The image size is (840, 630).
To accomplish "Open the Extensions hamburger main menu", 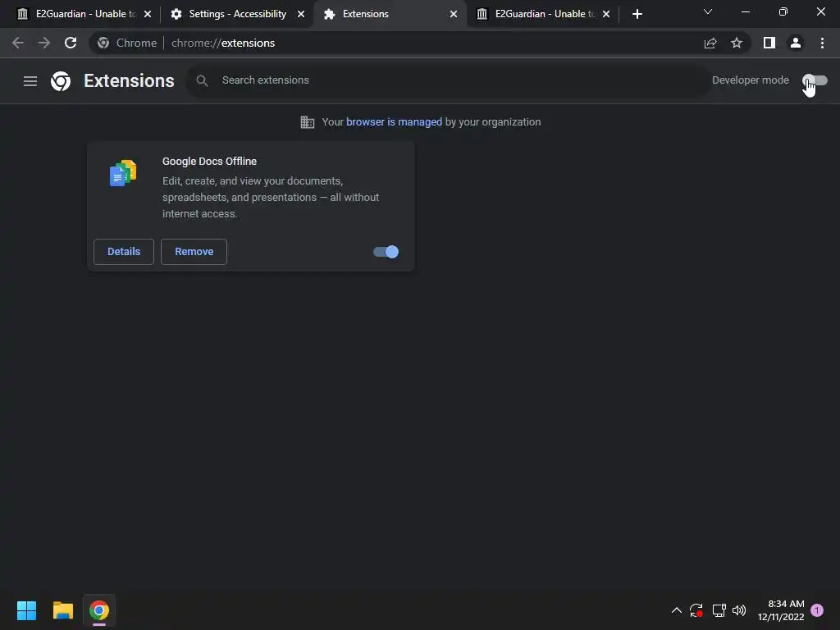I will tap(30, 81).
